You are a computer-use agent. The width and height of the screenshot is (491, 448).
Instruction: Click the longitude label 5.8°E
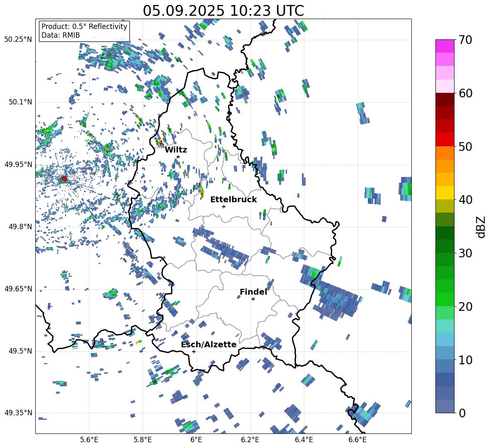tap(143, 440)
